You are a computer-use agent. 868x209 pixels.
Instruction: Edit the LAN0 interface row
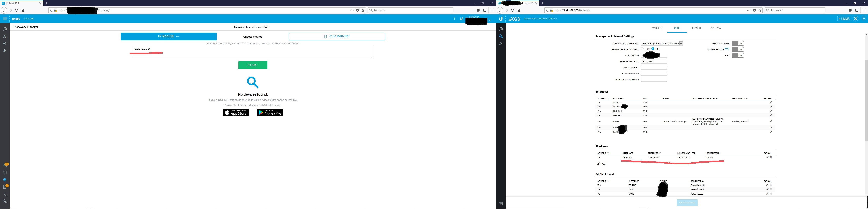771,121
